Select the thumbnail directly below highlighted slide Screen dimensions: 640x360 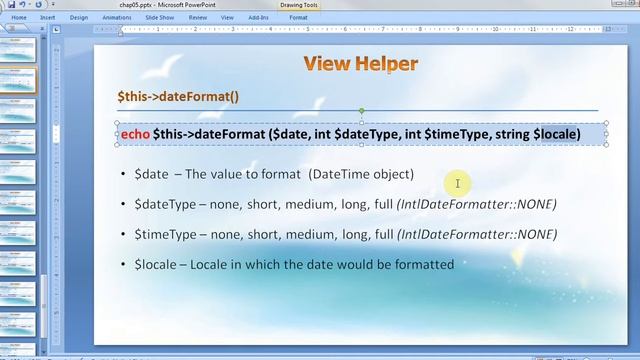tap(17, 111)
